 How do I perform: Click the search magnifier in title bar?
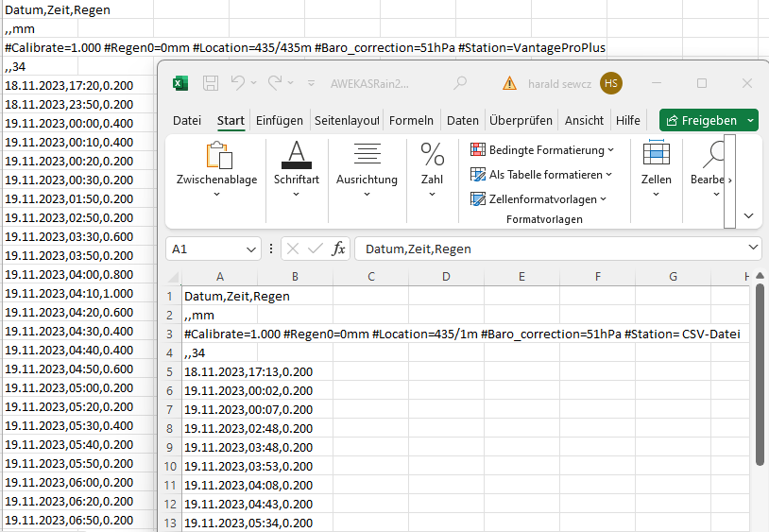coord(460,83)
